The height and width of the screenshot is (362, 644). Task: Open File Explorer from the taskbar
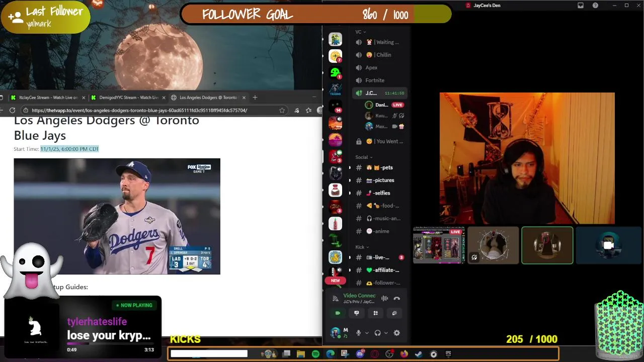tap(301, 354)
